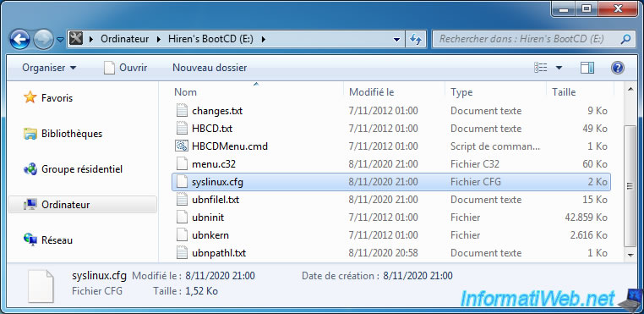The width and height of the screenshot is (644, 314).
Task: Select the syslinux.cfg file
Action: coord(391,182)
